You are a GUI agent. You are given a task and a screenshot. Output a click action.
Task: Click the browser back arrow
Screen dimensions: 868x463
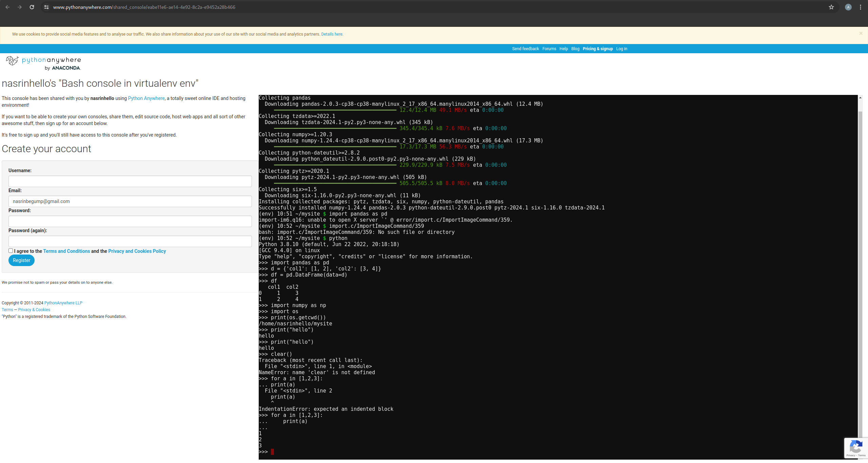click(7, 7)
